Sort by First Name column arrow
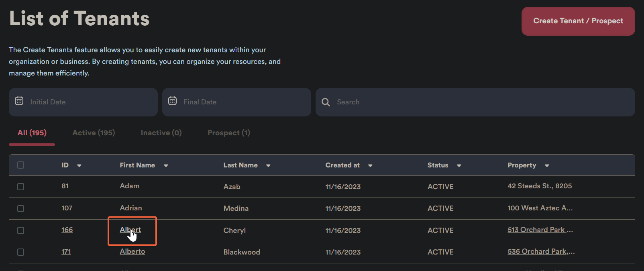Viewport: 644px width, 271px height. [x=166, y=165]
